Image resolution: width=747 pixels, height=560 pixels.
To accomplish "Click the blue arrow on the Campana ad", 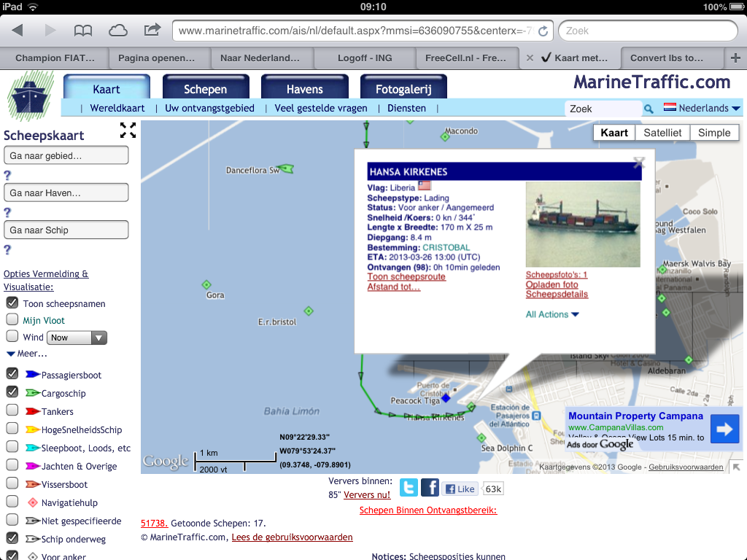I will click(724, 429).
